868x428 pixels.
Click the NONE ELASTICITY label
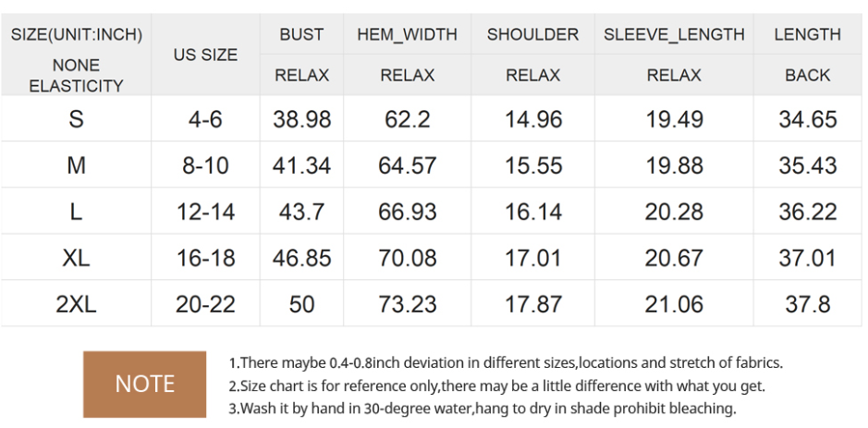[x=76, y=76]
